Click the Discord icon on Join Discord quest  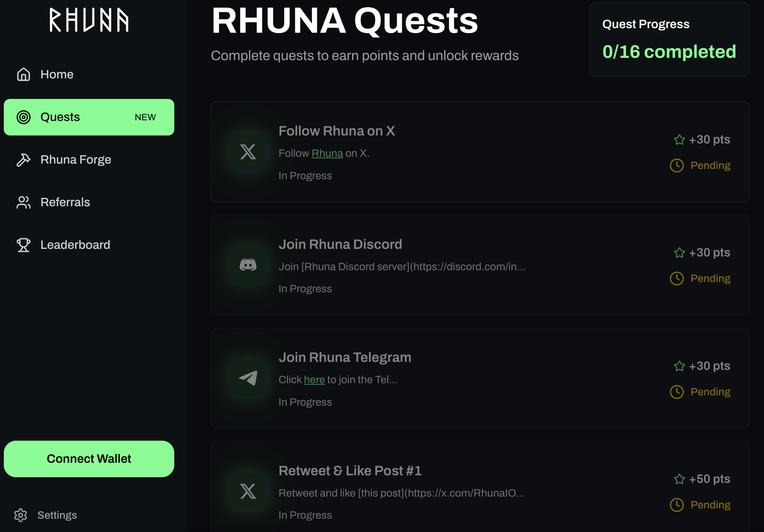coord(248,265)
